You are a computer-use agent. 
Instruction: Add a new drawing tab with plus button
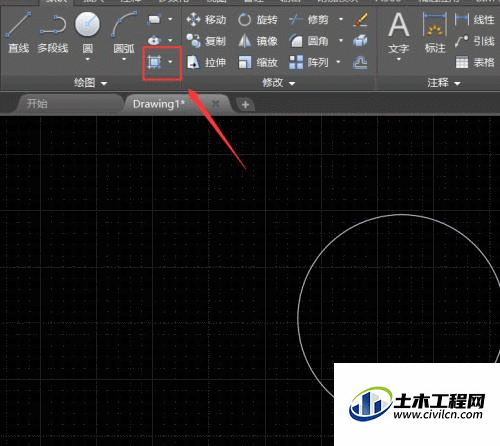(x=245, y=105)
